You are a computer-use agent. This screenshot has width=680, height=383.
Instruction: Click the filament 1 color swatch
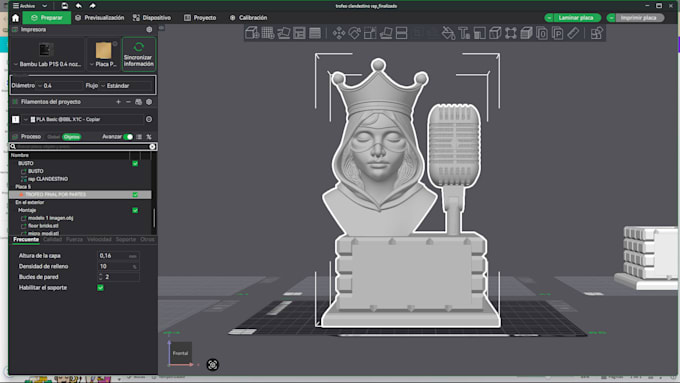pos(16,119)
